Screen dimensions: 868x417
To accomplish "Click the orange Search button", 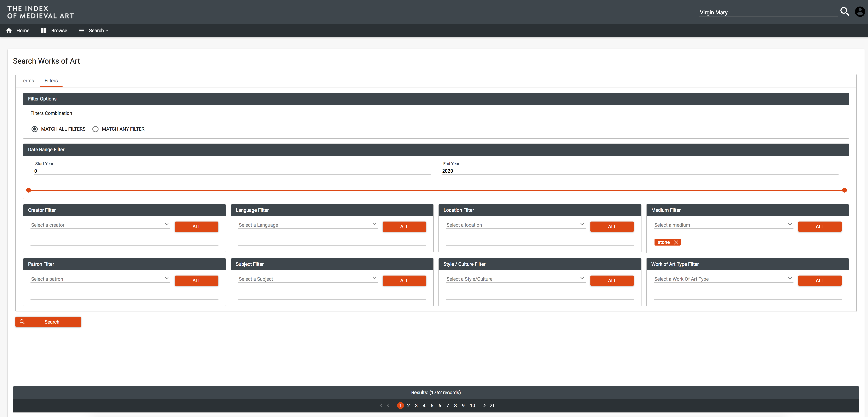I will tap(48, 322).
